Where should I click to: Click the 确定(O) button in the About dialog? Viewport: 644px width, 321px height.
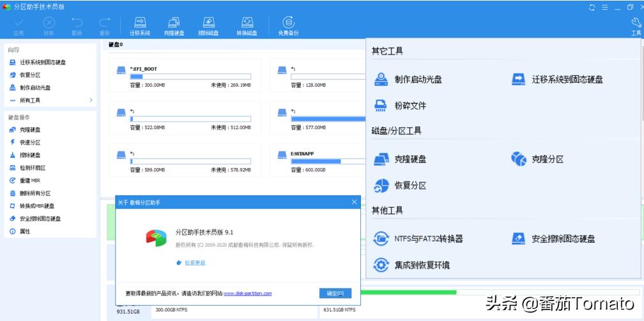pyautogui.click(x=335, y=294)
